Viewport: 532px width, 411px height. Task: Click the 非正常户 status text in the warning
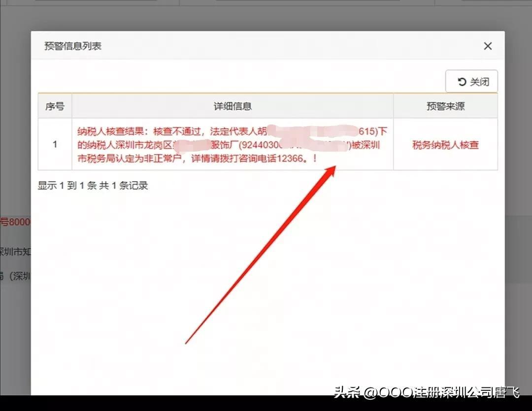click(x=161, y=159)
